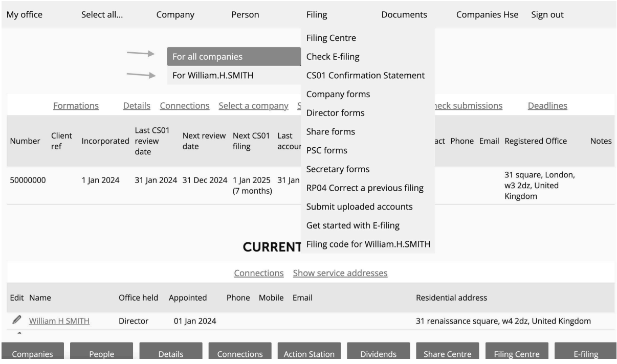Open the Details link above the company table
Screen dimensions: 617x364
click(137, 106)
